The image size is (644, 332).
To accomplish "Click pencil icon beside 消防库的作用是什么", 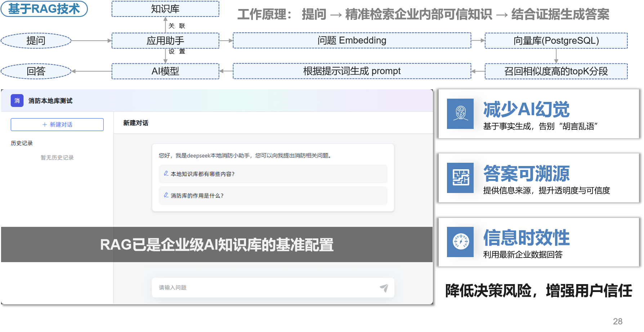I will point(166,195).
